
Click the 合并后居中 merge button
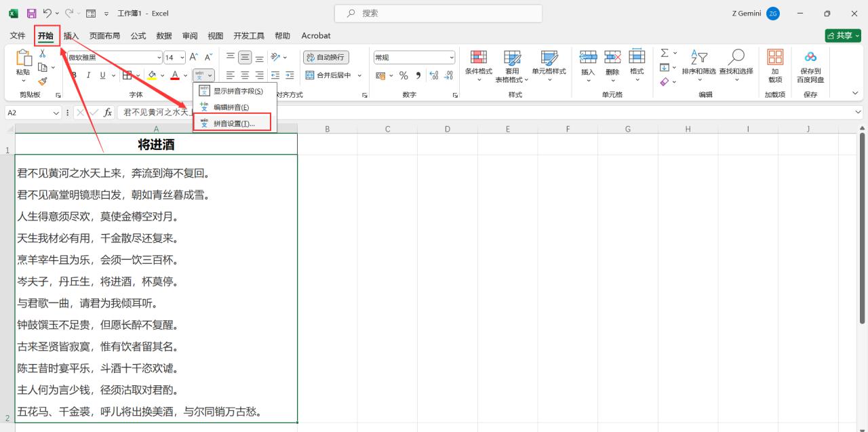pyautogui.click(x=328, y=75)
